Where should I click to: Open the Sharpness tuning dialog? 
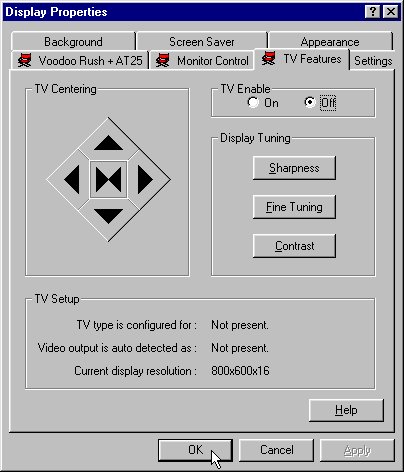(294, 168)
